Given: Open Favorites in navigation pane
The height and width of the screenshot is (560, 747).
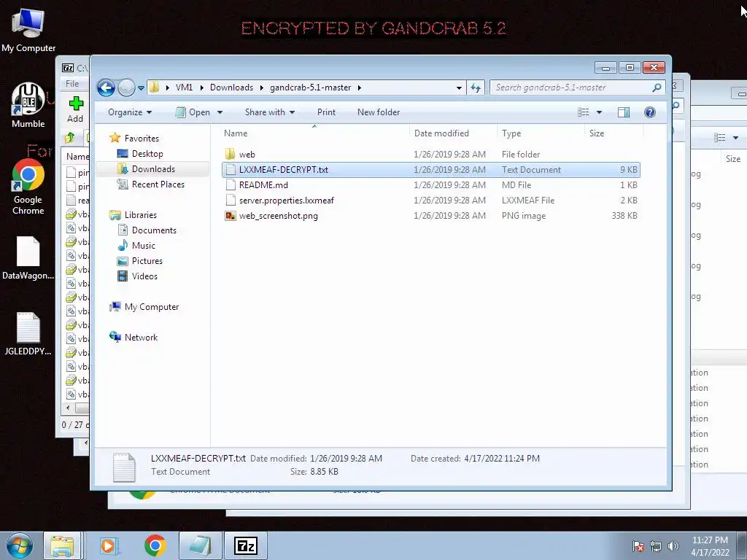Looking at the screenshot, I should 142,139.
